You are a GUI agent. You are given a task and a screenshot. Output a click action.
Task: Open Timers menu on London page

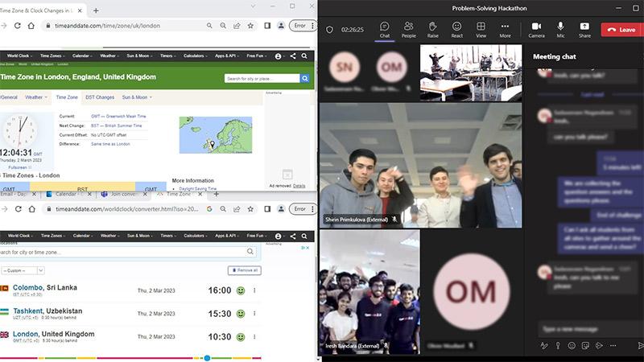(x=167, y=56)
